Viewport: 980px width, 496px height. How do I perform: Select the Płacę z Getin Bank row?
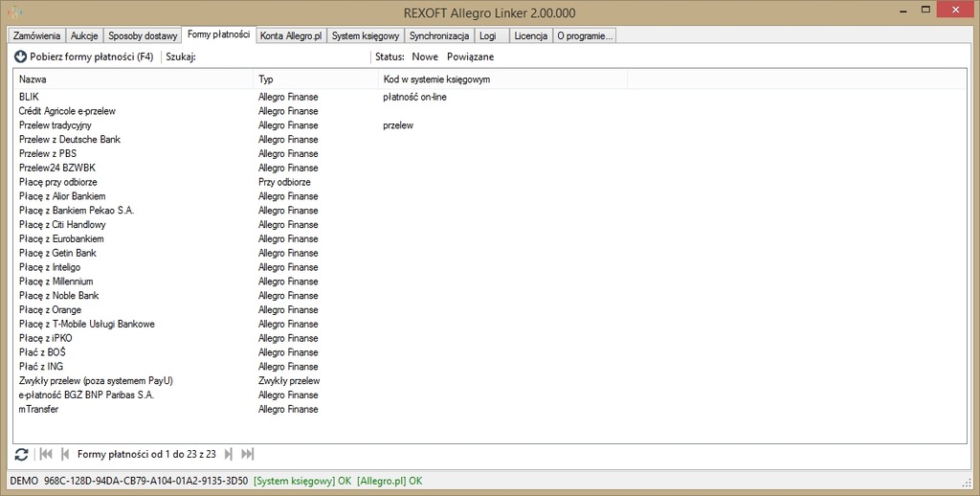tap(490, 253)
